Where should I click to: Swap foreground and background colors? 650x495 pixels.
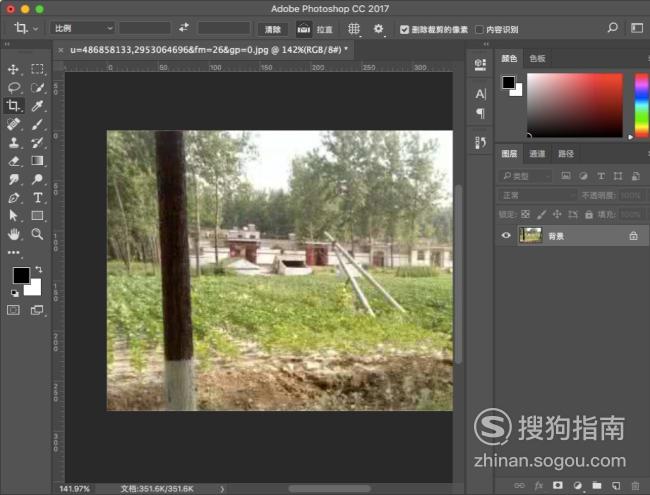pos(39,269)
